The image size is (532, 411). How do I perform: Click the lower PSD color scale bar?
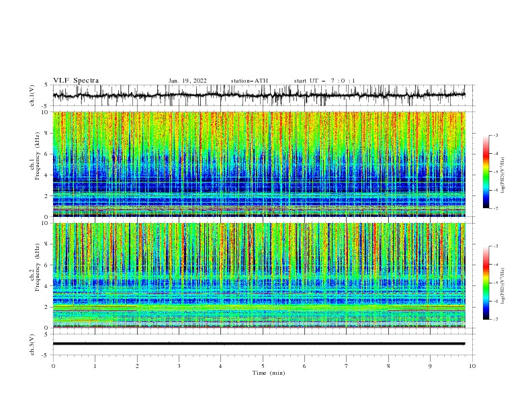coord(486,283)
